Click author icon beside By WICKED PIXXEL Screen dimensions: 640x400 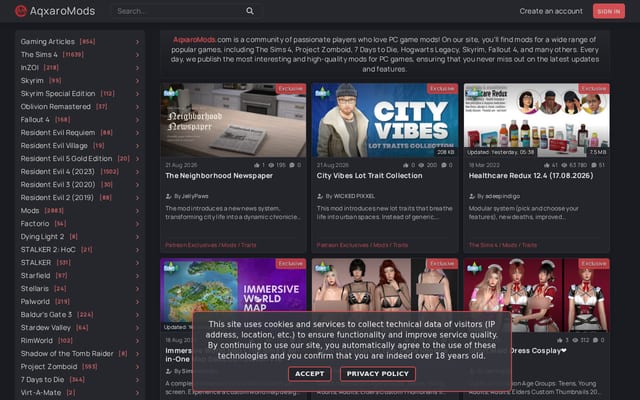[320, 196]
